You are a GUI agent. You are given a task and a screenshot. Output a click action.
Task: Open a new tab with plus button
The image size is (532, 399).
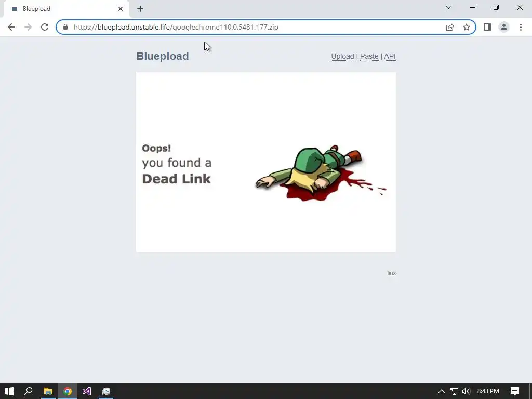click(x=140, y=9)
